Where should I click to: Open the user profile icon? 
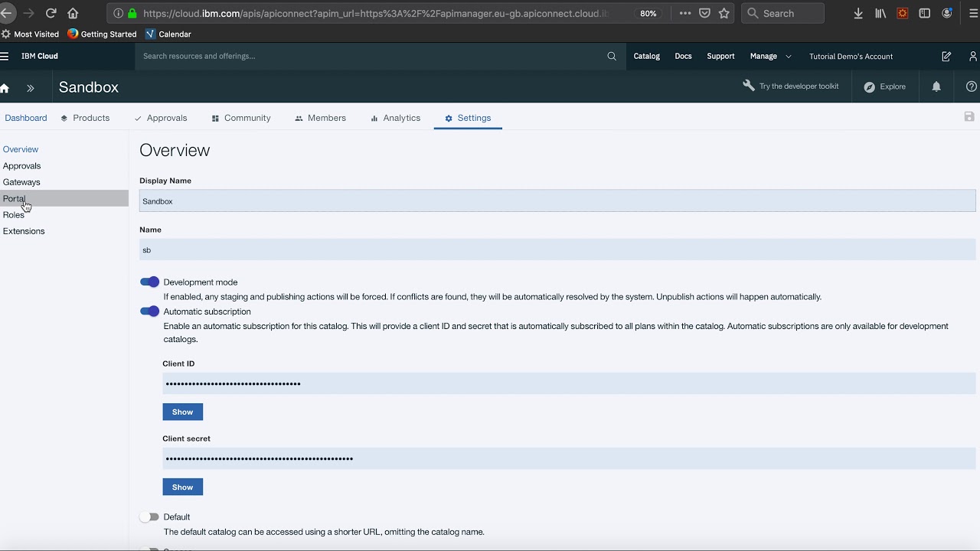click(973, 56)
